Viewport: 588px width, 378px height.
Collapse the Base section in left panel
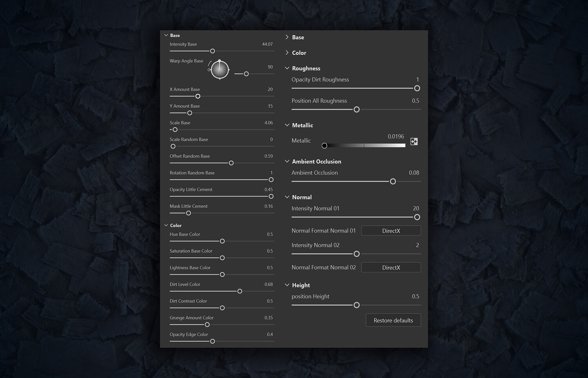(166, 35)
